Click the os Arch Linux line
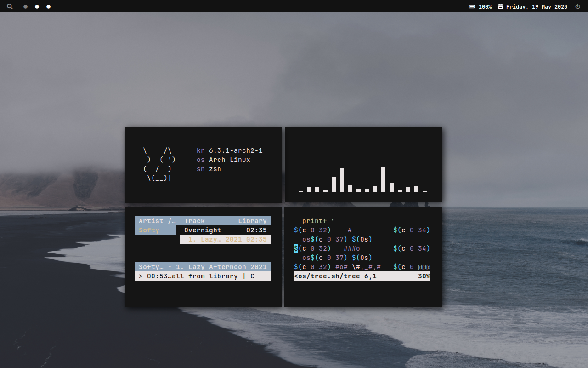Image resolution: width=588 pixels, height=368 pixels. coord(223,160)
